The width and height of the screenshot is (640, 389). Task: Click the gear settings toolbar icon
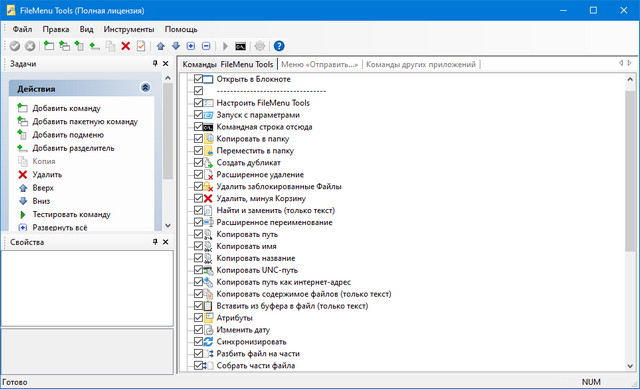[260, 46]
